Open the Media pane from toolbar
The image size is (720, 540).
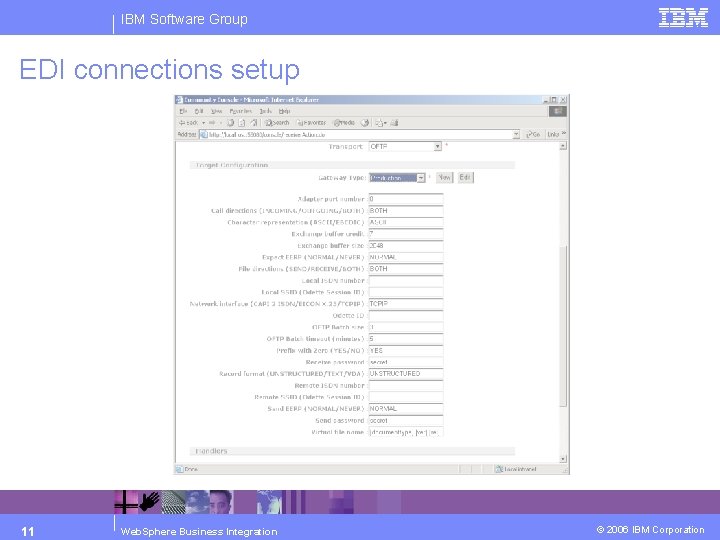344,123
